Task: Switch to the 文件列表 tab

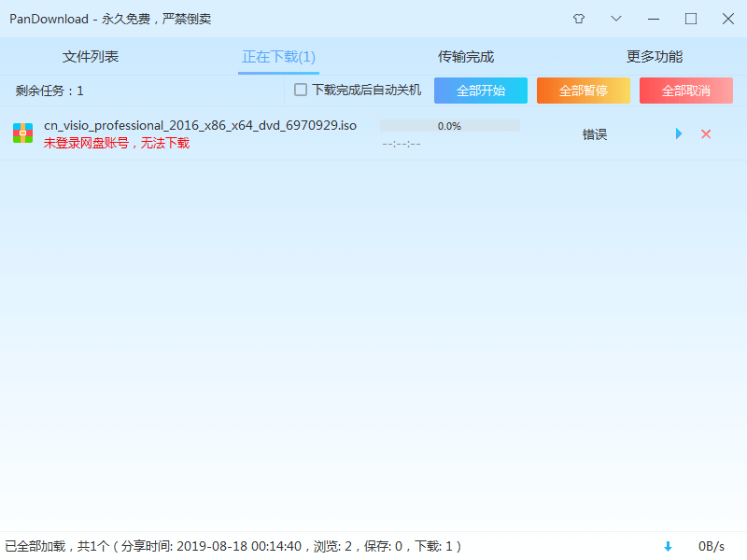Action: [91, 57]
